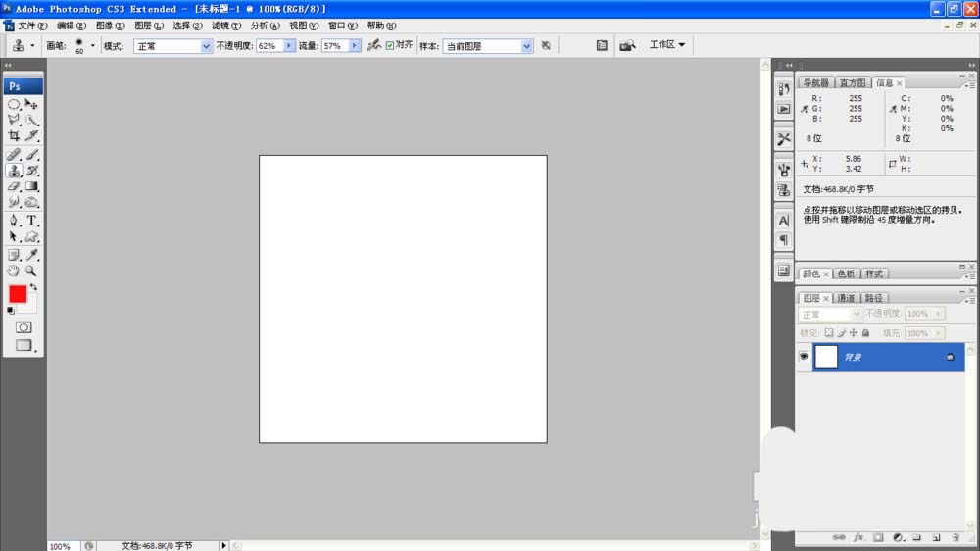Select the Polygonal Lasso tool
This screenshot has height=551, width=980.
point(14,120)
